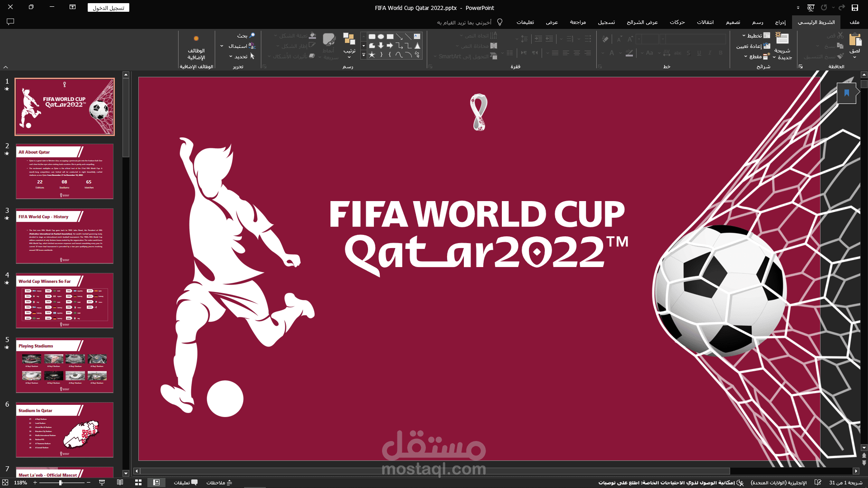Image resolution: width=868 pixels, height=488 pixels.
Task: Reset the slide with إعادة تعيين
Action: [753, 46]
